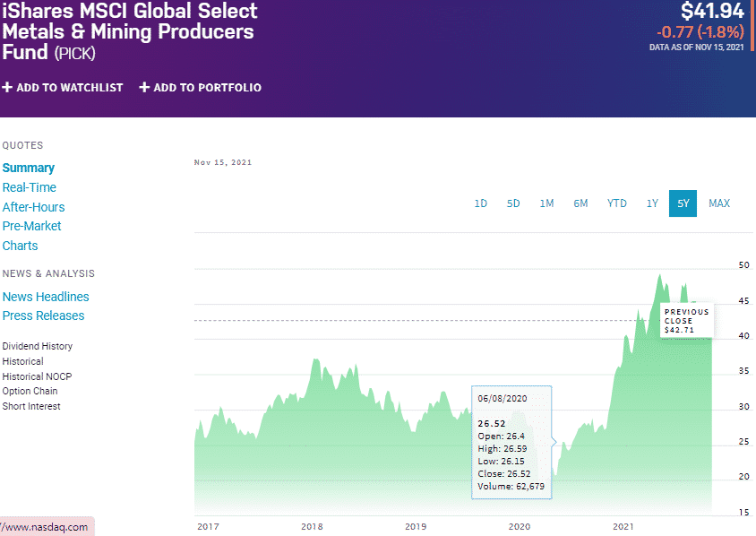
Task: Click the plus icon for Add to Portfolio
Action: [144, 88]
